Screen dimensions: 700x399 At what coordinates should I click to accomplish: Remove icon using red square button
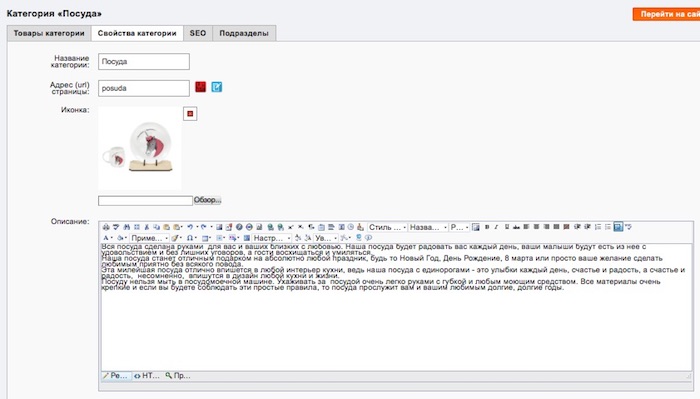click(190, 114)
